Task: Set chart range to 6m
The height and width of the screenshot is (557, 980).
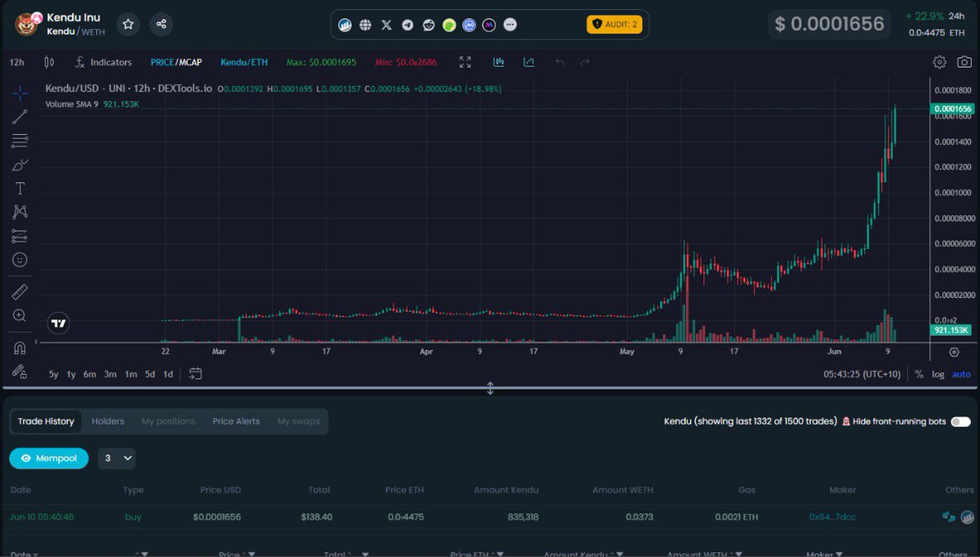Action: pyautogui.click(x=90, y=374)
